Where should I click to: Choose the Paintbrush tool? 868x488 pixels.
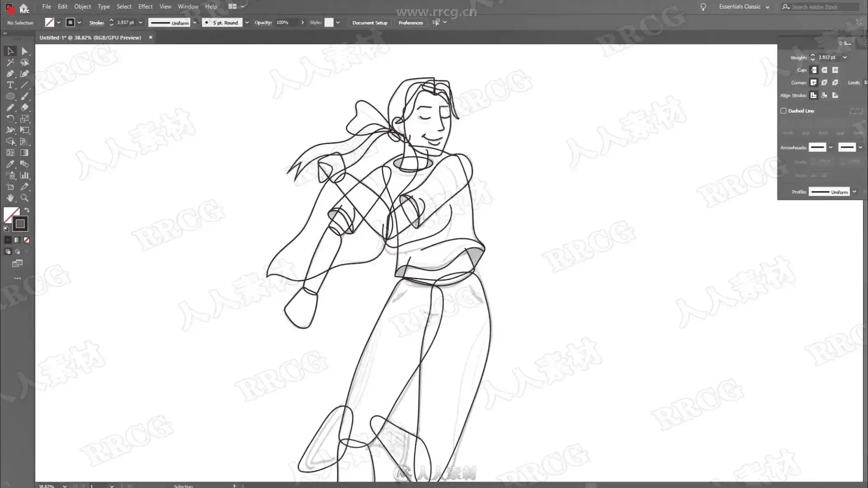(24, 96)
